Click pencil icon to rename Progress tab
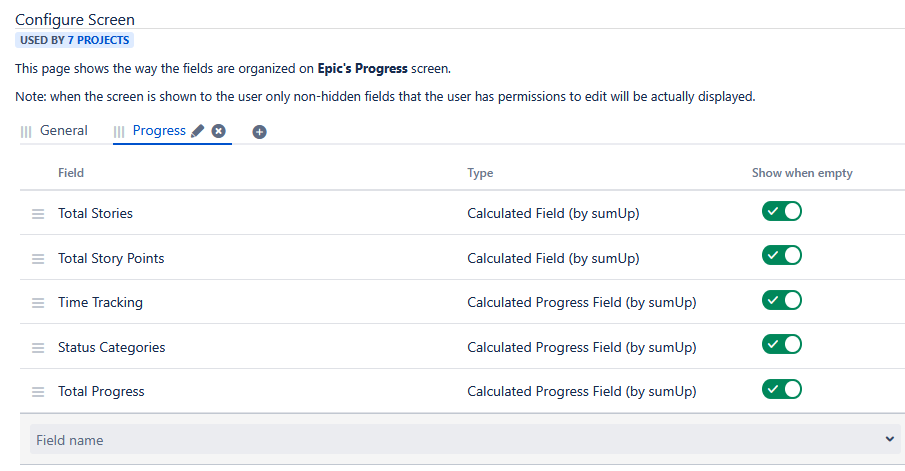The image size is (905, 471). pos(198,131)
